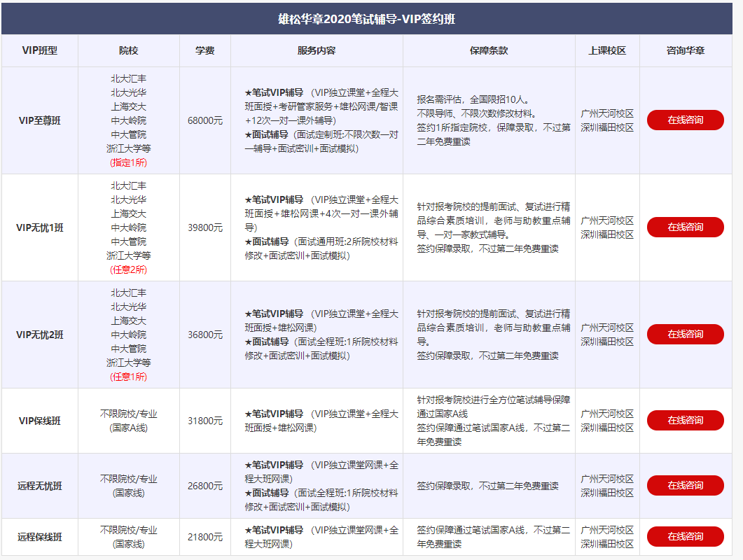The width and height of the screenshot is (743, 560).
Task: Click 在线咨询 button for VIP至尊班
Action: pyautogui.click(x=685, y=120)
